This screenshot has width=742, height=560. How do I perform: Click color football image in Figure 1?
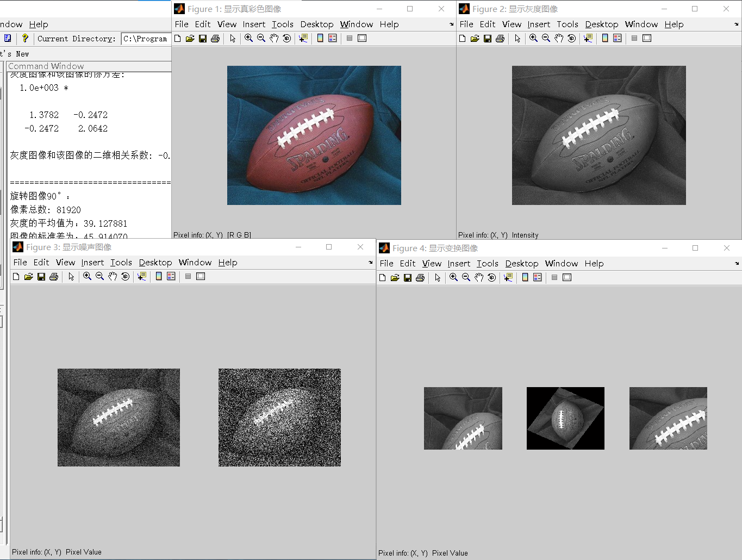click(314, 135)
